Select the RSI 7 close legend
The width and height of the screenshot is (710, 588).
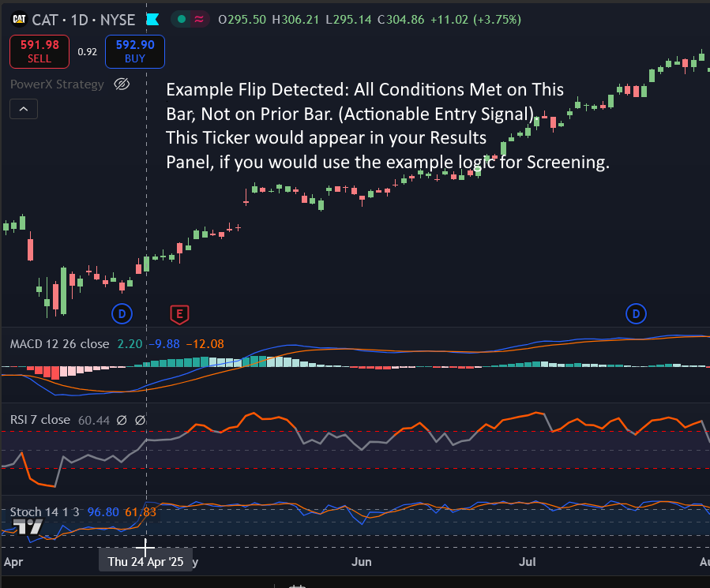pos(39,420)
